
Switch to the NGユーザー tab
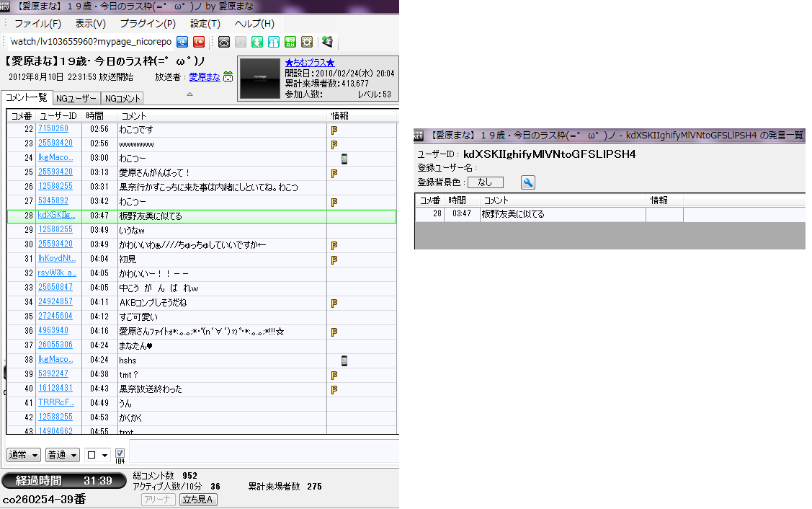76,99
